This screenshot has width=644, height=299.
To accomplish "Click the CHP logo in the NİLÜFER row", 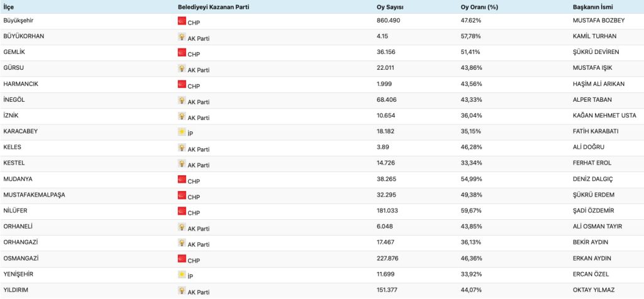I will pyautogui.click(x=182, y=212).
